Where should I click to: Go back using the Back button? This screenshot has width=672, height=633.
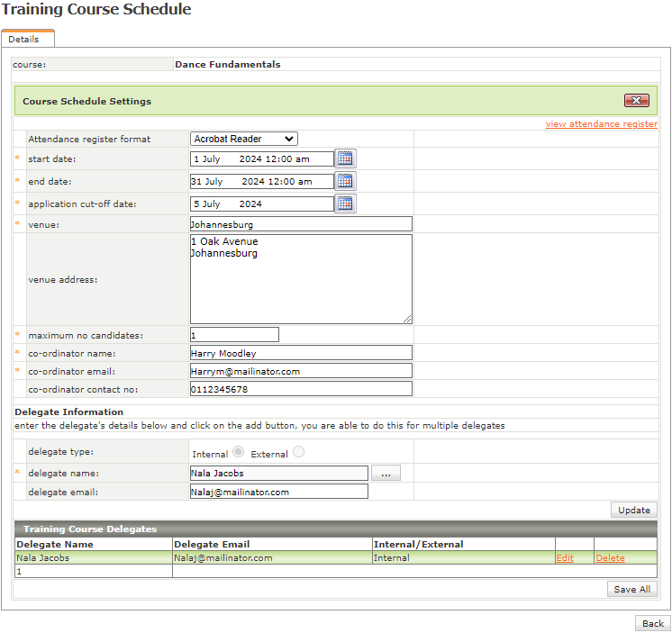(x=652, y=623)
